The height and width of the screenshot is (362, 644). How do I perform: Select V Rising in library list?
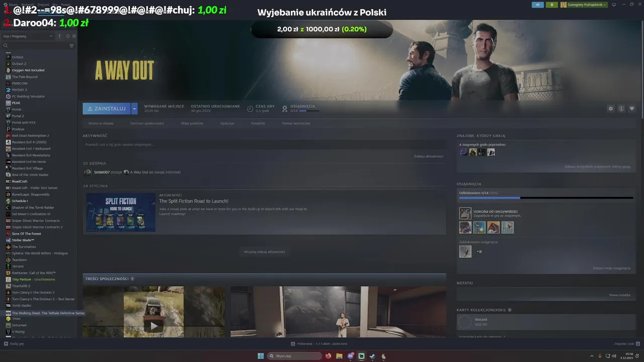tap(18, 332)
